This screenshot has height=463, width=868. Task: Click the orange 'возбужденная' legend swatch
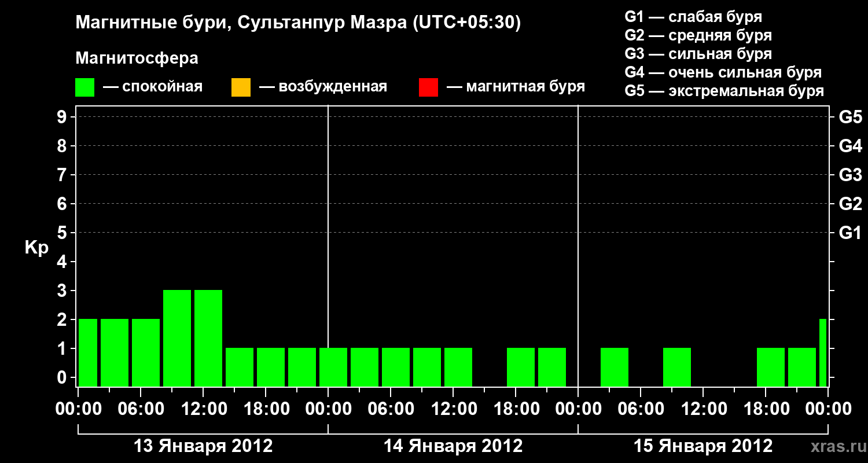coord(241,87)
